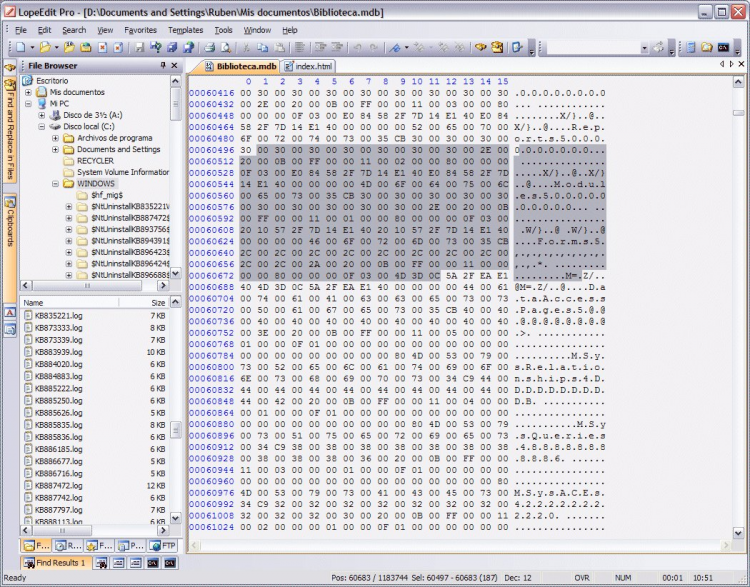
Task: Toggle the File Browser pin button
Action: tap(163, 66)
